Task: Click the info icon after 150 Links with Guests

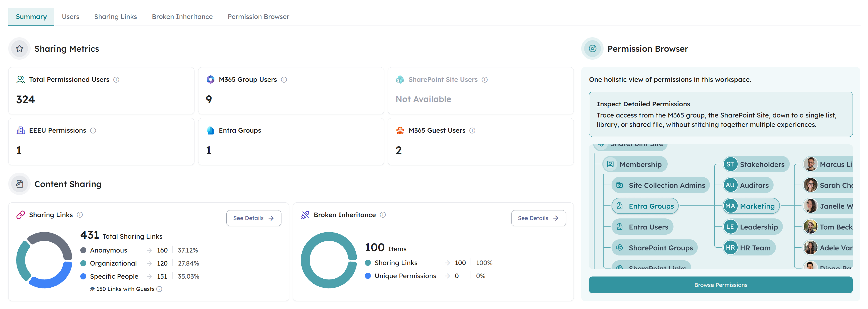Action: [159, 289]
